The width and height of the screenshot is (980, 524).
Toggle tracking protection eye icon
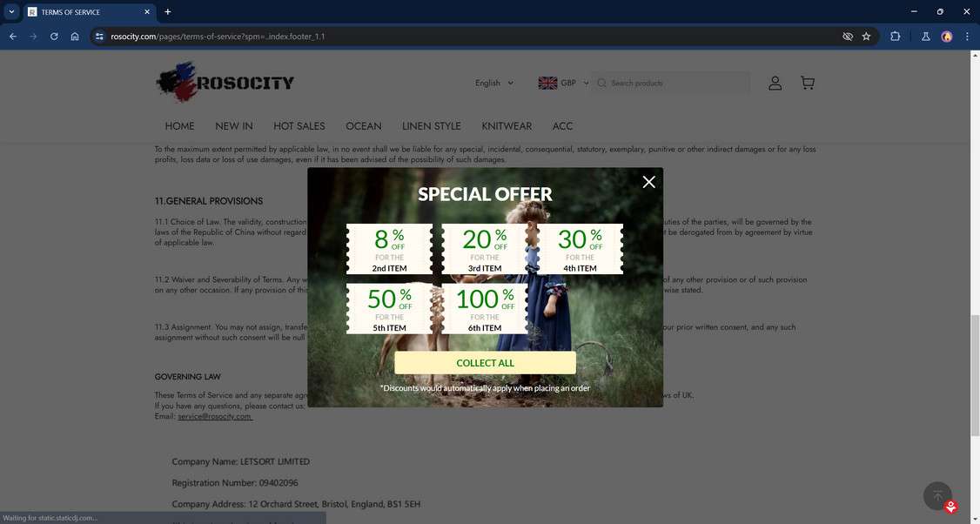[x=846, y=37]
